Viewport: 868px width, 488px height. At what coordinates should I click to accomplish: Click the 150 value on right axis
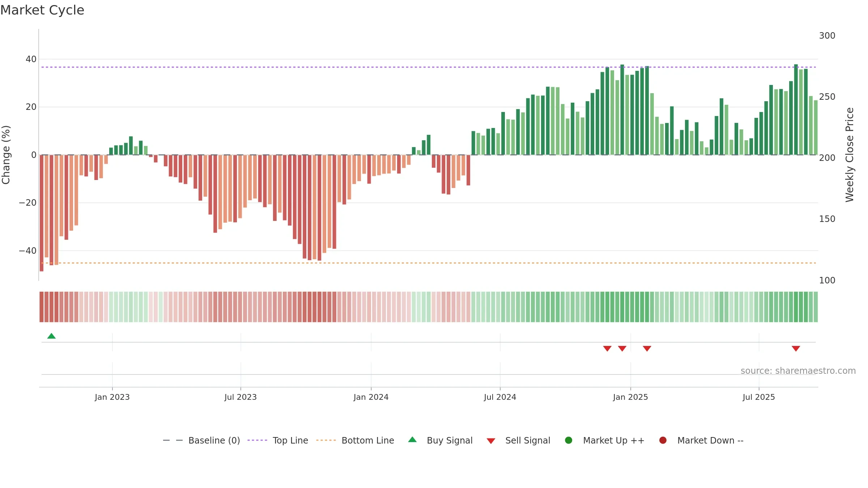[x=827, y=219]
